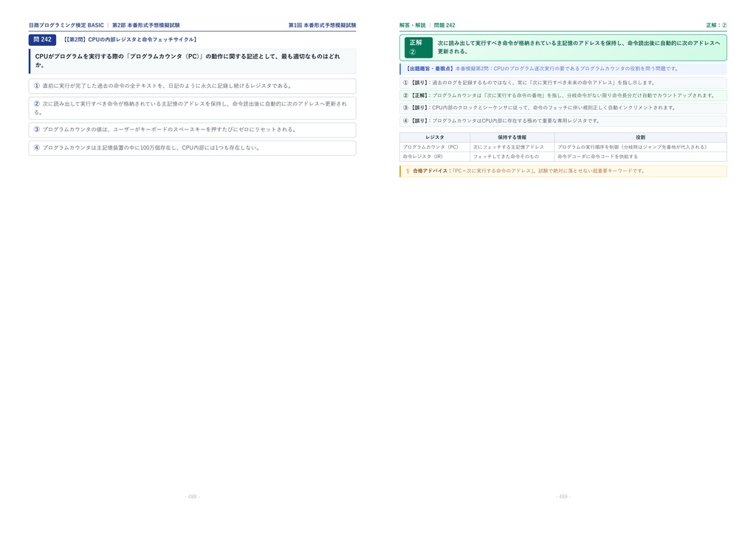Click table cell プログラムの実行順序を制御
The height and width of the screenshot is (535, 756).
point(640,147)
